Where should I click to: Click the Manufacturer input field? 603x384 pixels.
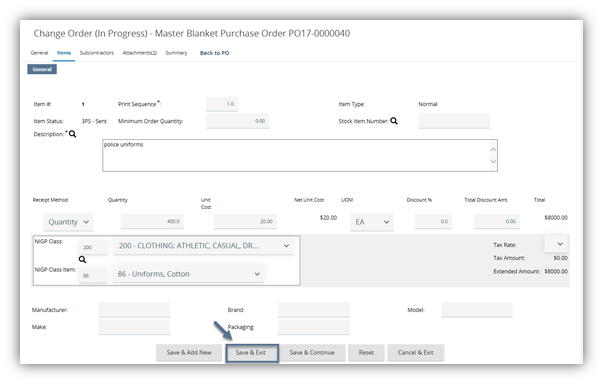[x=134, y=310]
